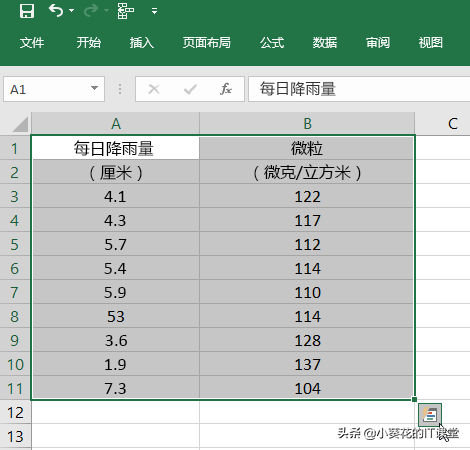Click the Select All corner triangle
Image resolution: width=470 pixels, height=450 pixels.
point(20,124)
